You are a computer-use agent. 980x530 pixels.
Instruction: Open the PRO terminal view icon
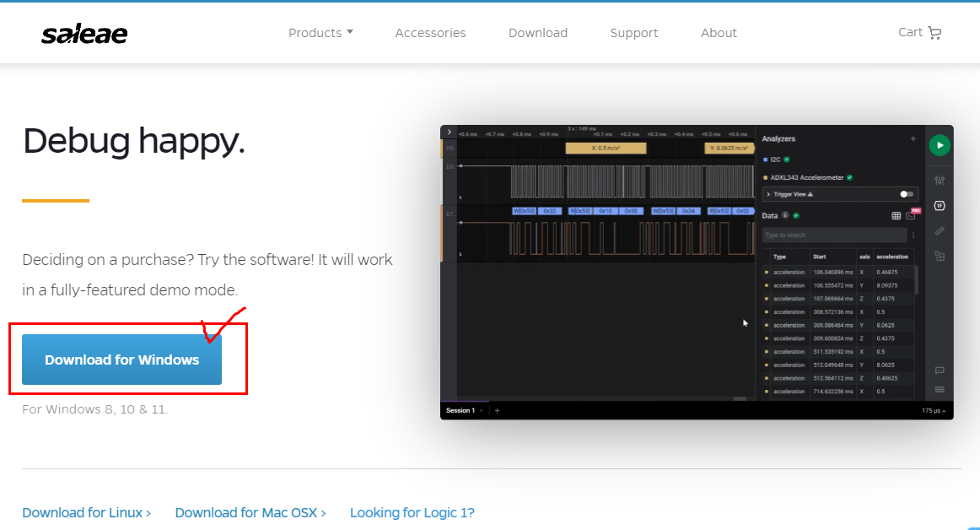click(x=911, y=215)
